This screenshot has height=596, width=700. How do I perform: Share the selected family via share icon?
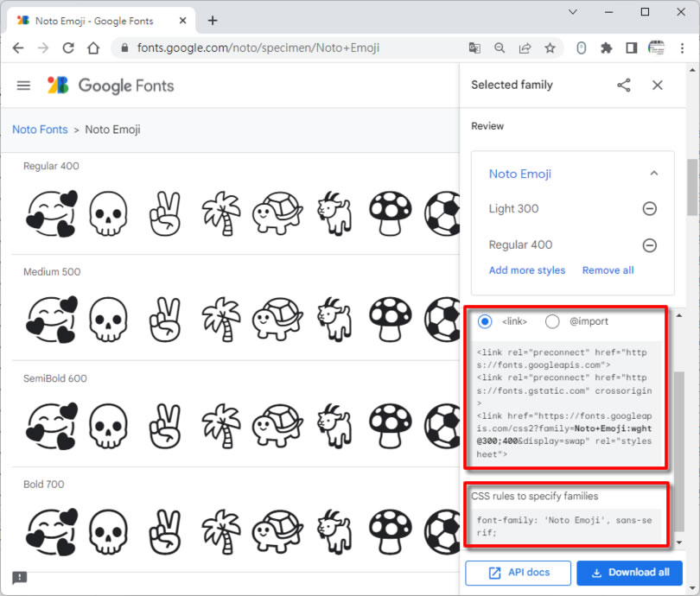(x=624, y=85)
